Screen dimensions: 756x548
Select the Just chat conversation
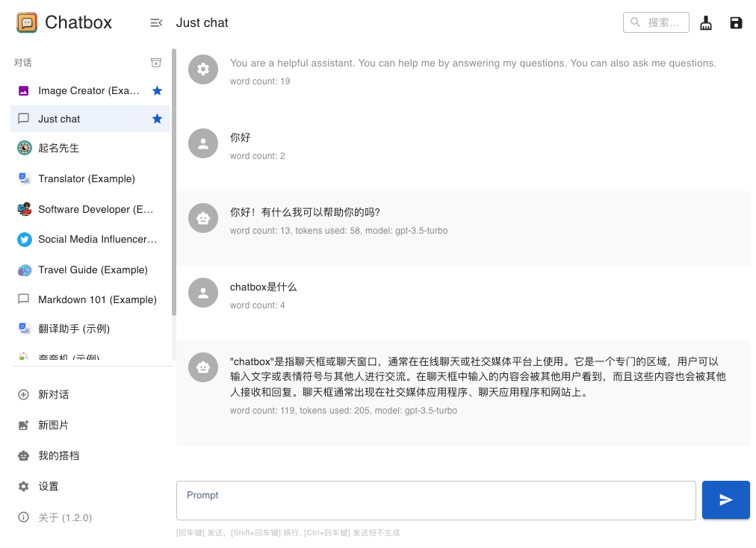90,119
